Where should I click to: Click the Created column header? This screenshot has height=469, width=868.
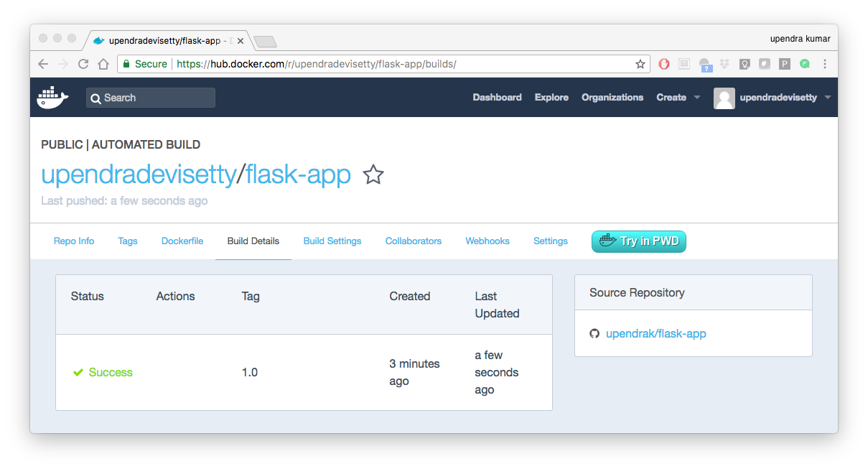click(x=410, y=296)
